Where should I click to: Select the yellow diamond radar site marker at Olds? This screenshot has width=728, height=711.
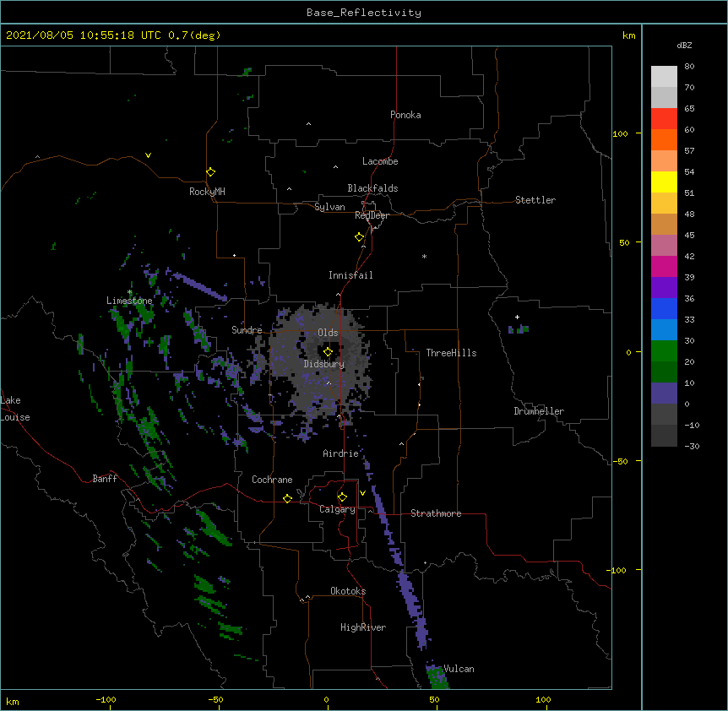328,351
